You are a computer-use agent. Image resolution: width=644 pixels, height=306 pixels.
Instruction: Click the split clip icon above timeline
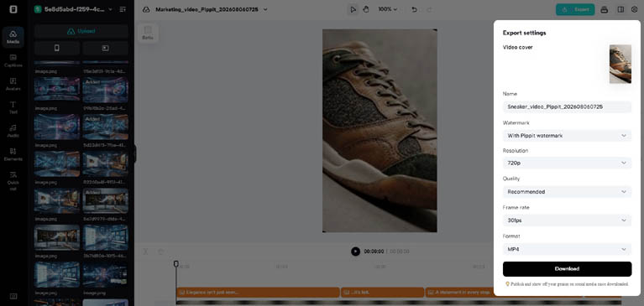pos(145,252)
